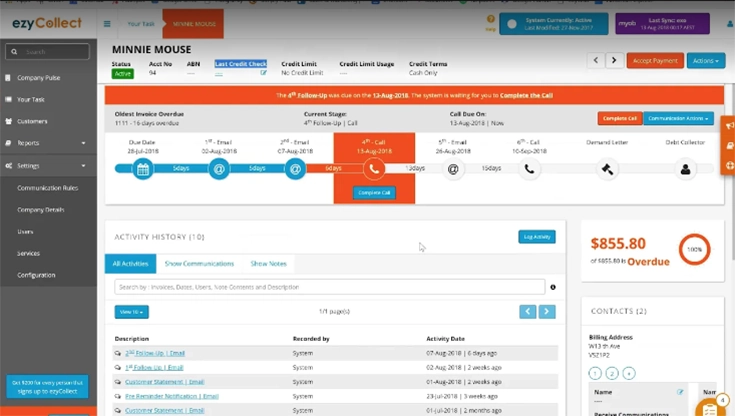Switch to Show Communications tab
This screenshot has width=735, height=416.
coord(199,264)
